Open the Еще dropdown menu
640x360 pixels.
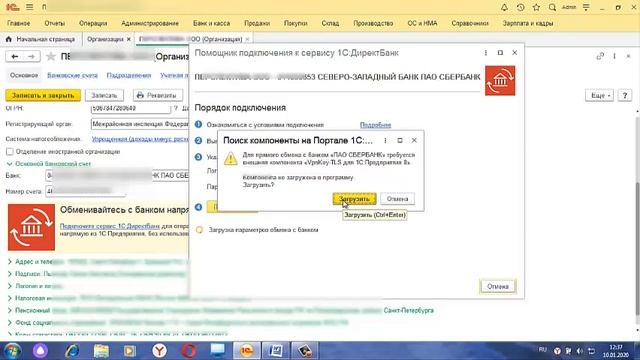599,96
